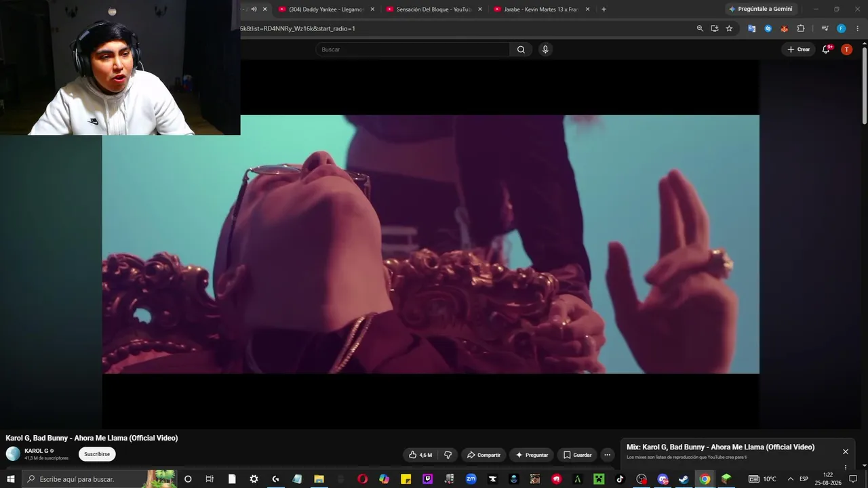
Task: Click the install app icon in address bar
Action: [x=715, y=28]
